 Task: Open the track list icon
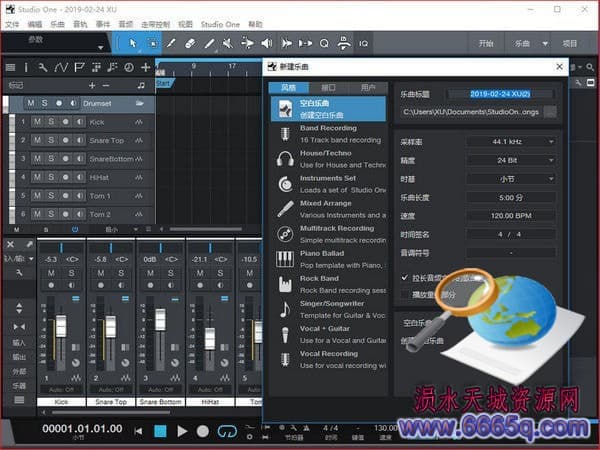coord(11,67)
